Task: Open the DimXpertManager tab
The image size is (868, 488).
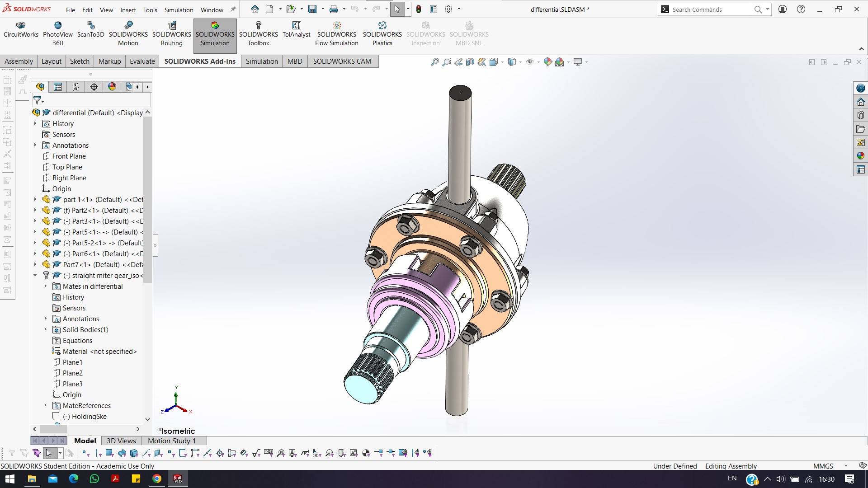Action: point(94,87)
